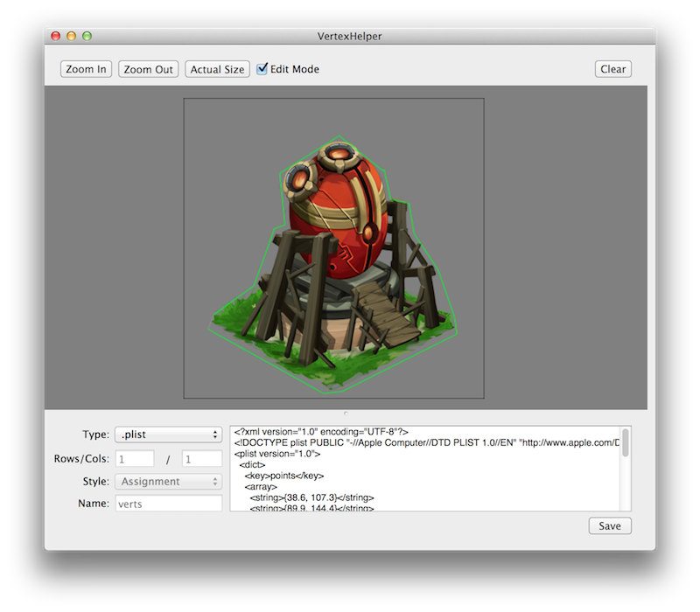Reset view with Actual Size button

coord(217,69)
